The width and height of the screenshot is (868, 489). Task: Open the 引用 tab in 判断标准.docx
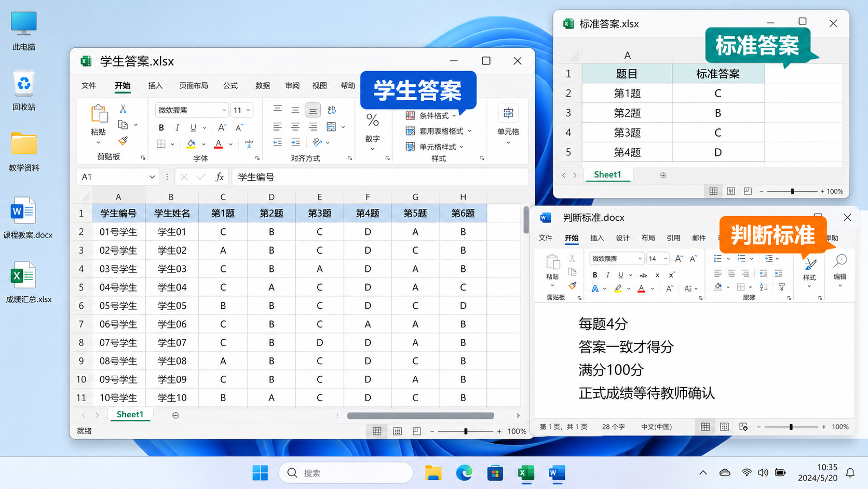pos(673,238)
